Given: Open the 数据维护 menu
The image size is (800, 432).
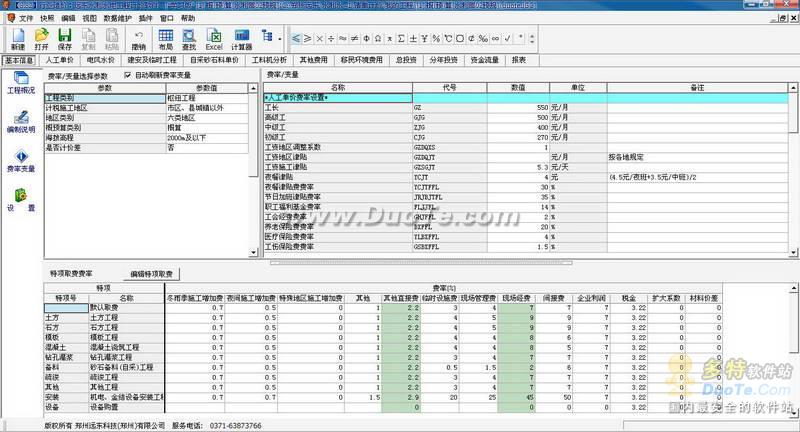Looking at the screenshot, I should click(115, 18).
